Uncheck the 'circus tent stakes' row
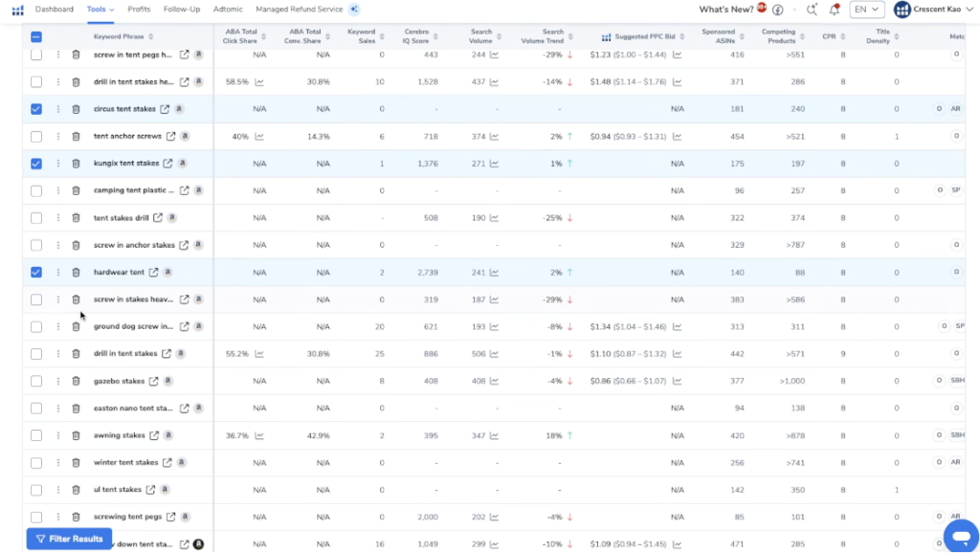 pyautogui.click(x=36, y=109)
